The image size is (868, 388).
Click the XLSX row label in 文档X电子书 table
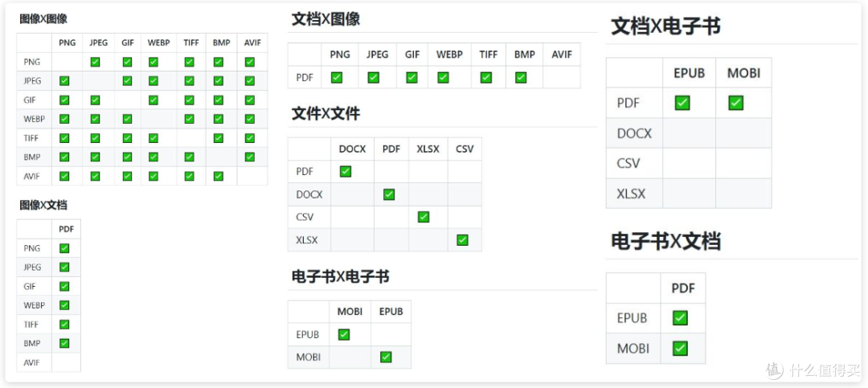pos(631,194)
